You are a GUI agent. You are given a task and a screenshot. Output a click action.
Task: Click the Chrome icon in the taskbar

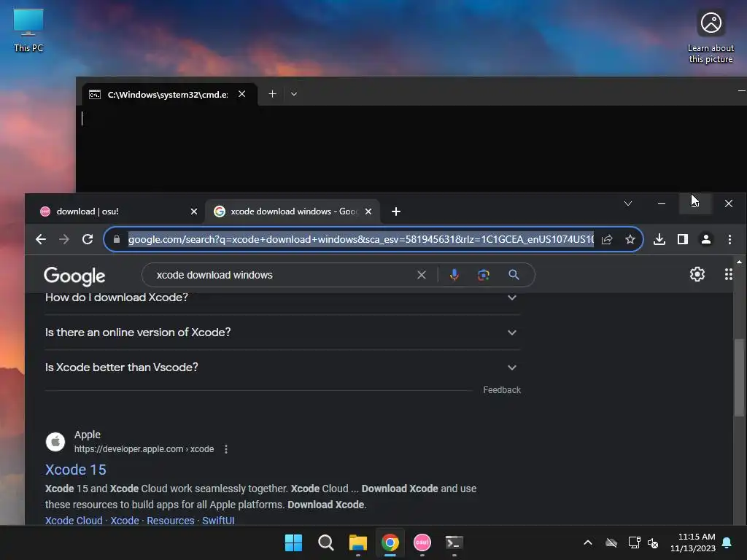coord(390,542)
